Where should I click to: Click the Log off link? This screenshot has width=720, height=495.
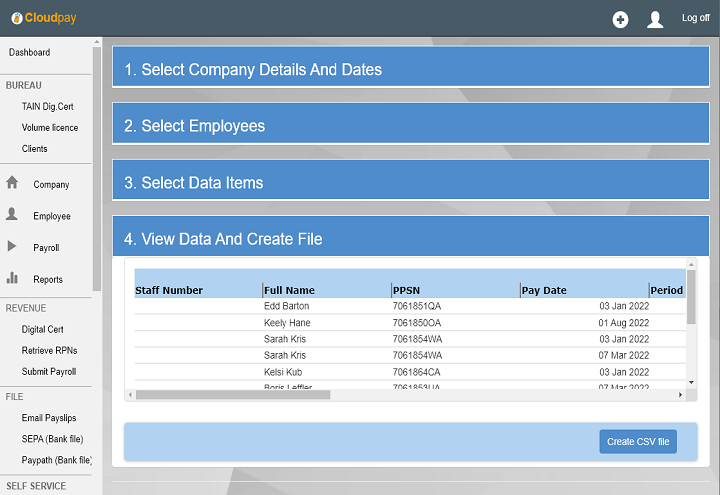695,18
